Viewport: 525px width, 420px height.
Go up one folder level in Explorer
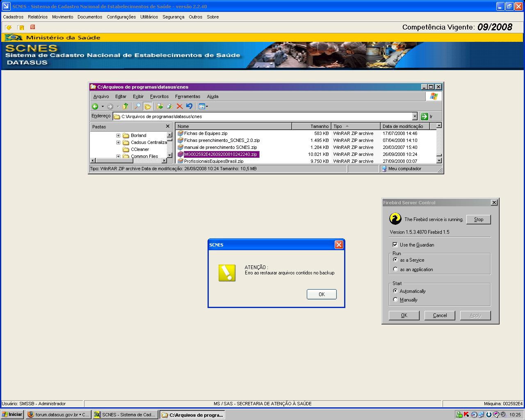126,106
